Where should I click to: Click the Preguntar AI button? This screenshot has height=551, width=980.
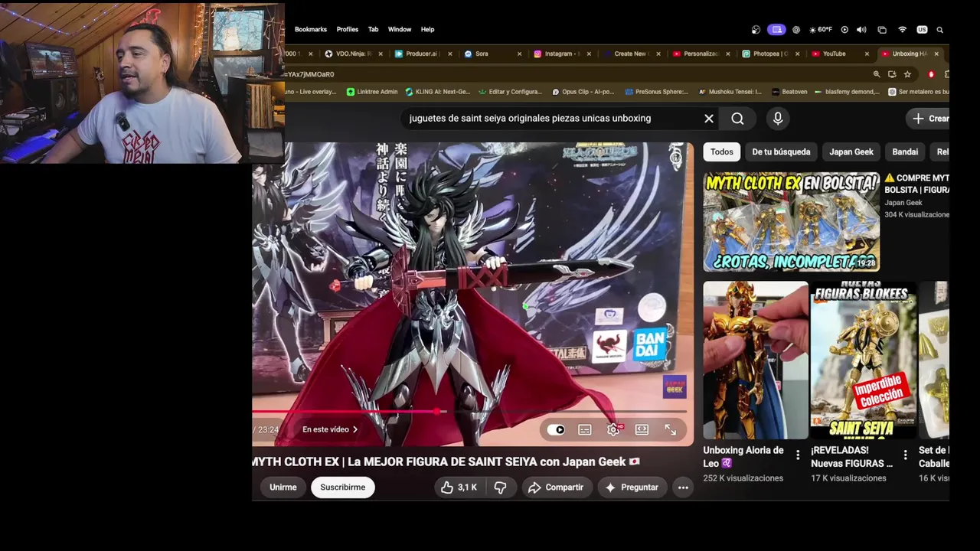632,487
